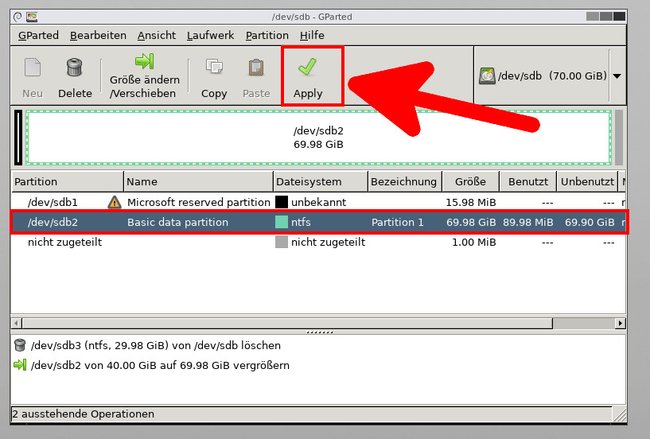Click 'Microsoft reserved partition' name cell
The width and height of the screenshot is (650, 439).
click(199, 202)
